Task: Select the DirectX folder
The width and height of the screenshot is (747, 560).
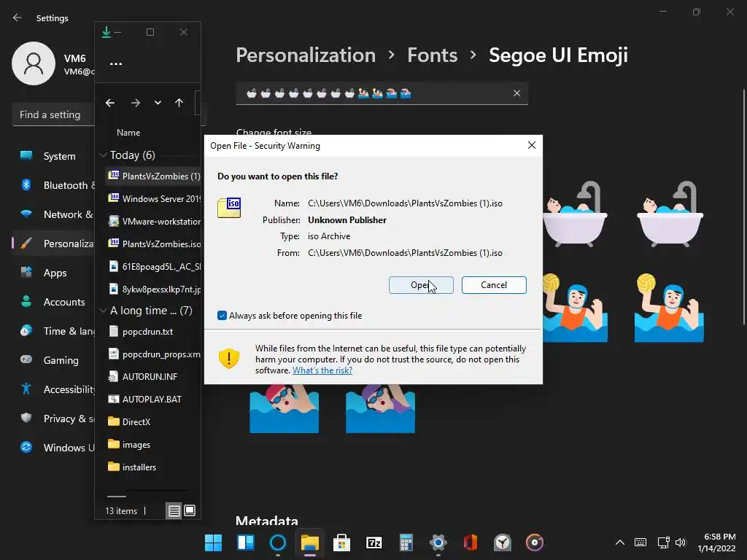Action: pyautogui.click(x=152, y=422)
